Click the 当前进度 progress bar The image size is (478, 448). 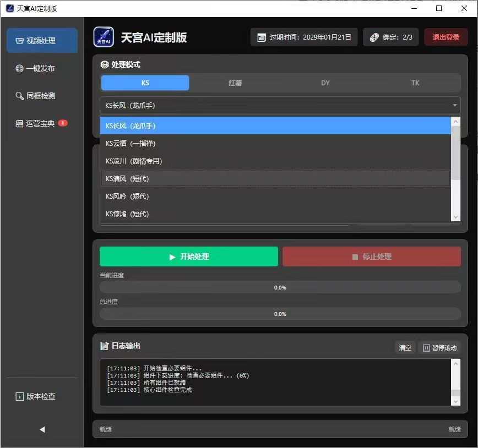(280, 287)
